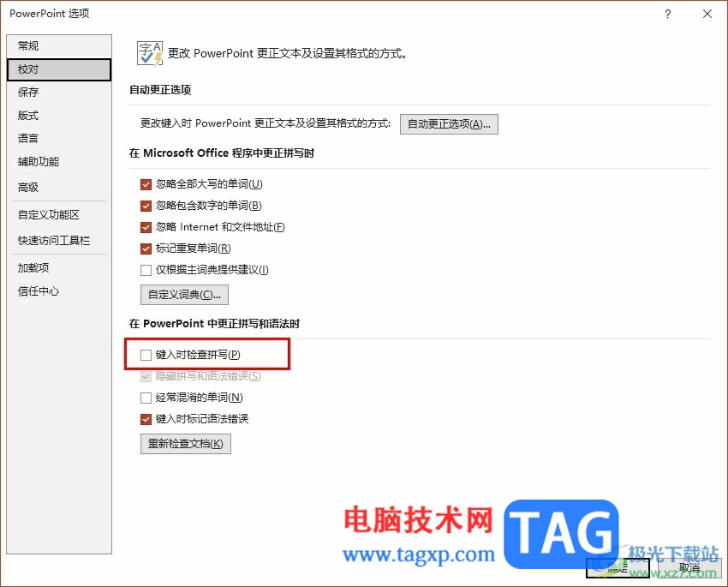The image size is (728, 587).
Task: Open the 语言 settings
Action: point(59,138)
